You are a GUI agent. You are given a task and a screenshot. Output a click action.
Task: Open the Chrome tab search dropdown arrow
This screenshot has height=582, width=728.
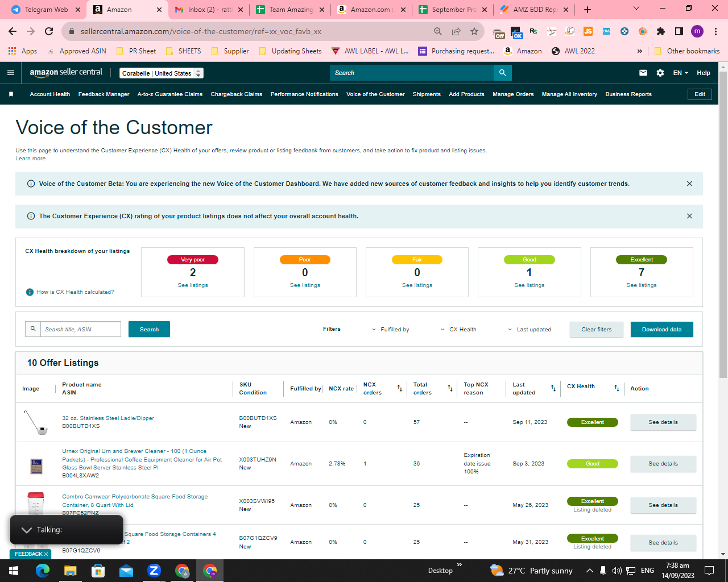(x=636, y=9)
